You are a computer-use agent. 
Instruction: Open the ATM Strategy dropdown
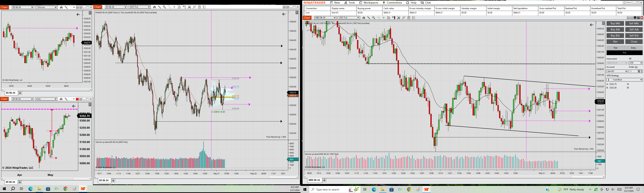[x=625, y=80]
